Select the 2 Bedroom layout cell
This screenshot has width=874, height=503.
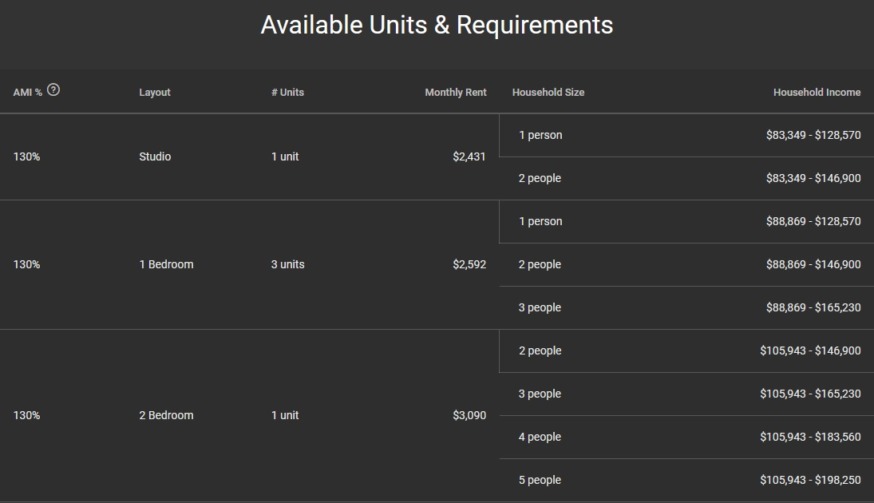tap(166, 415)
